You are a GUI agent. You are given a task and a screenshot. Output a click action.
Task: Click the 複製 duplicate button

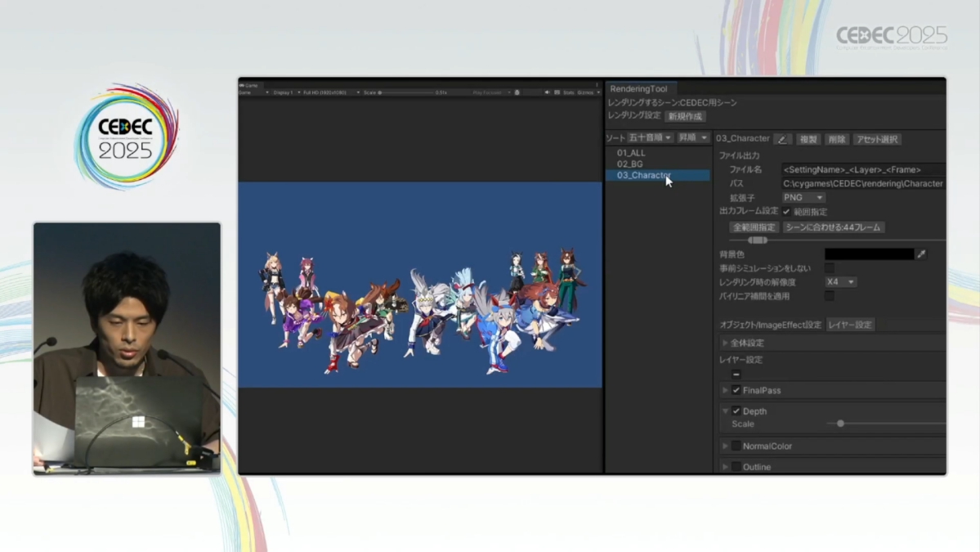[808, 139]
